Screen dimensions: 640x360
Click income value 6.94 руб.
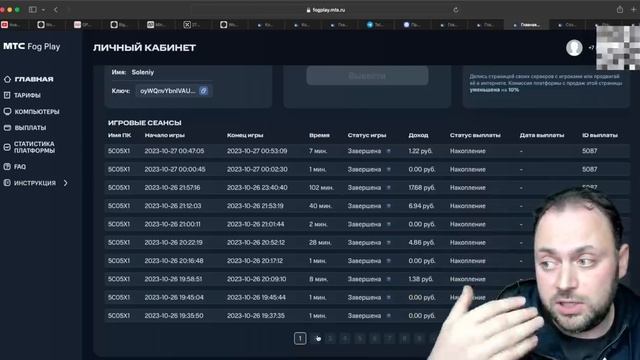421,206
